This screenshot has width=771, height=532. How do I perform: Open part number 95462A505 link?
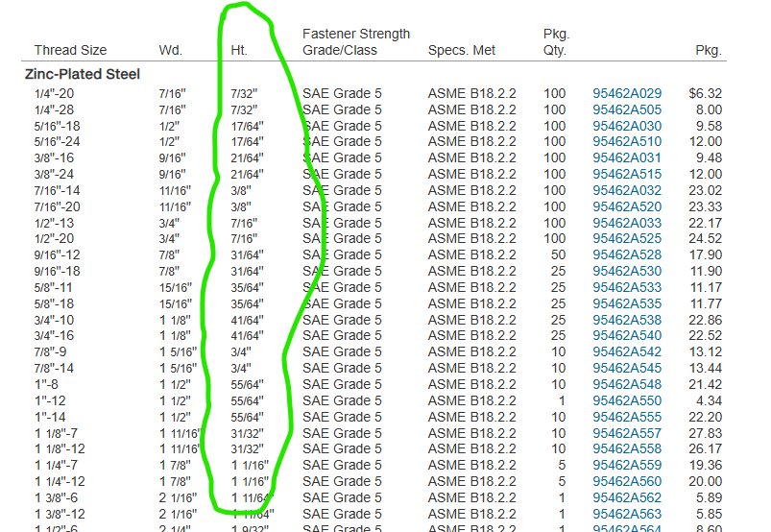click(x=627, y=109)
